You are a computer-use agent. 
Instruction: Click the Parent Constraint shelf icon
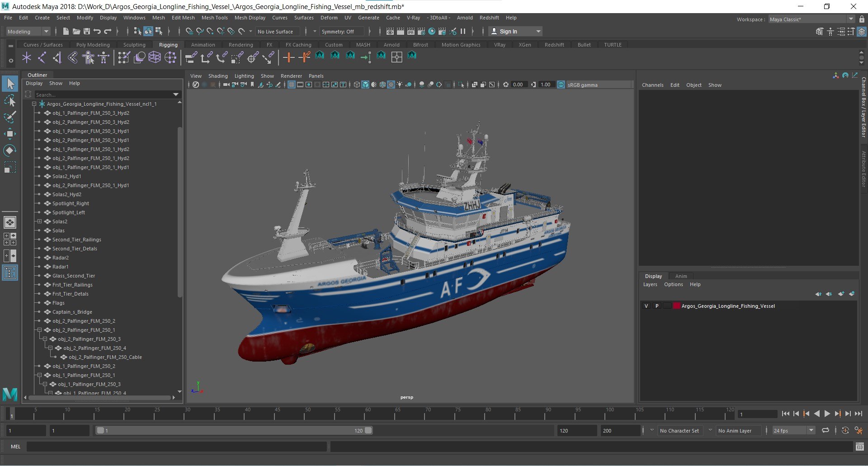pos(191,57)
